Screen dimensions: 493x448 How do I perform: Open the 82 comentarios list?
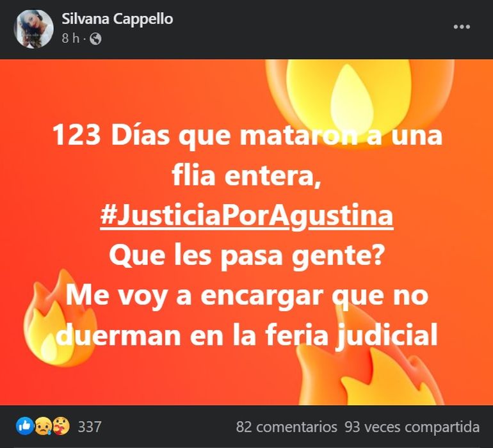(x=286, y=427)
